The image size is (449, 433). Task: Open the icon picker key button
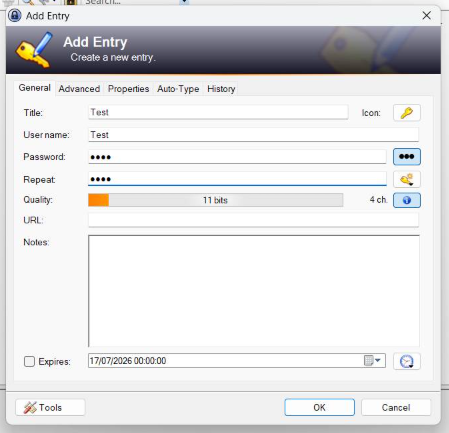407,113
